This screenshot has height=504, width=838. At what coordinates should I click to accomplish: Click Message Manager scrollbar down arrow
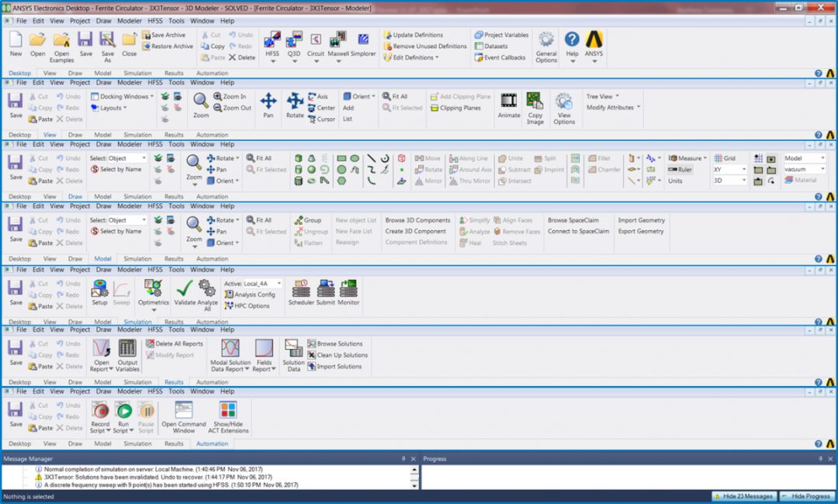pyautogui.click(x=414, y=486)
